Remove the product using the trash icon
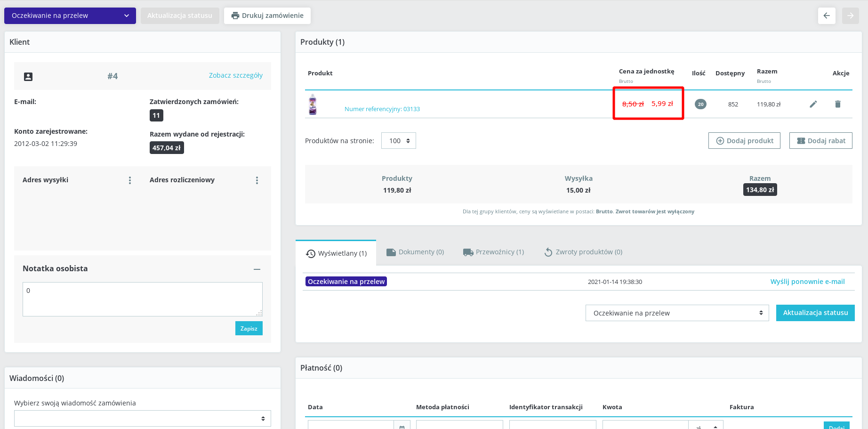Screen dimensions: 868x429 (838, 104)
